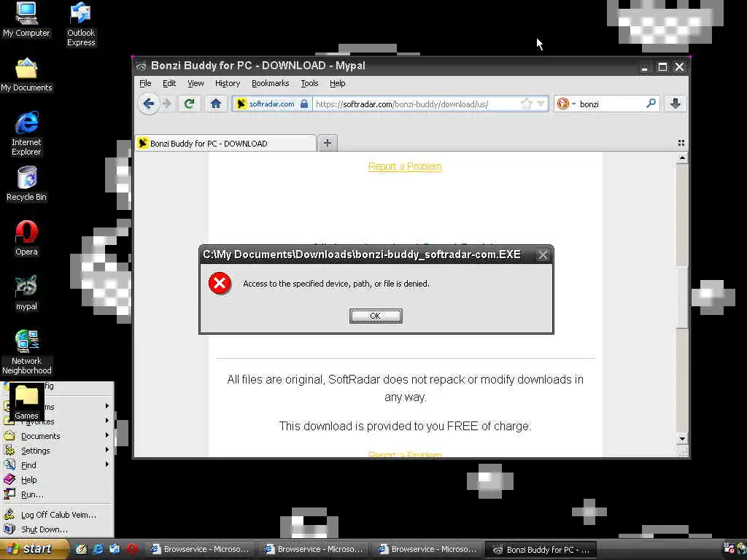747x560 pixels.
Task: Open the Edit menu
Action: coord(169,83)
